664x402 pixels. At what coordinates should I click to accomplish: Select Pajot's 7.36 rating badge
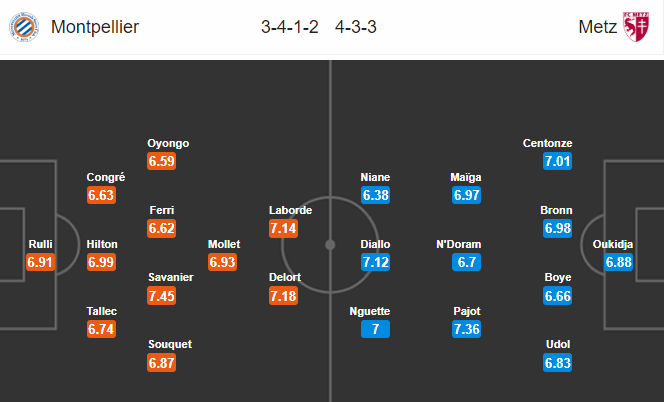466,329
